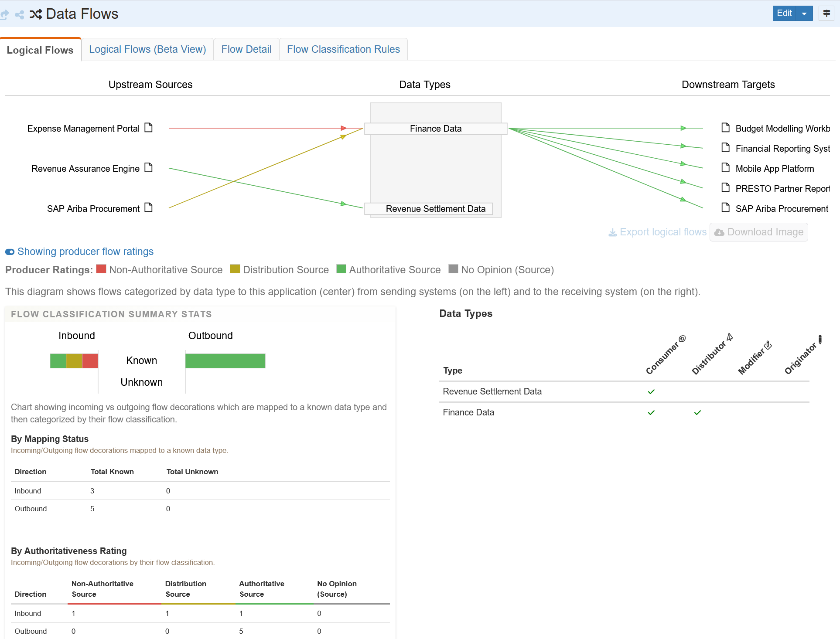Click the shuffle icon beside Data Flows title
Screen dimensions: 840x639
point(36,14)
